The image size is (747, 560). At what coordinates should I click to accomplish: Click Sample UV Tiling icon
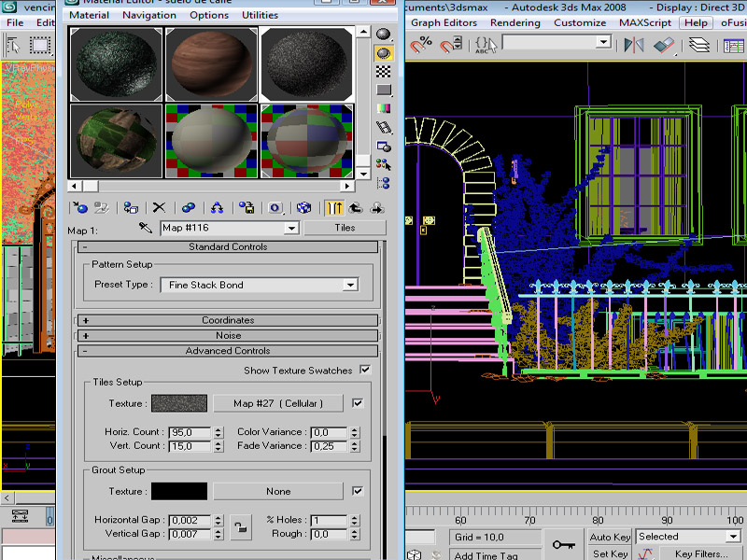384,90
